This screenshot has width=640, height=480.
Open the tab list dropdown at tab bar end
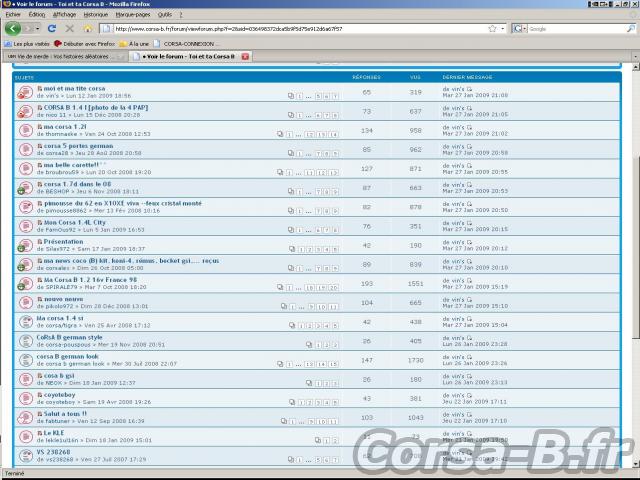(636, 56)
